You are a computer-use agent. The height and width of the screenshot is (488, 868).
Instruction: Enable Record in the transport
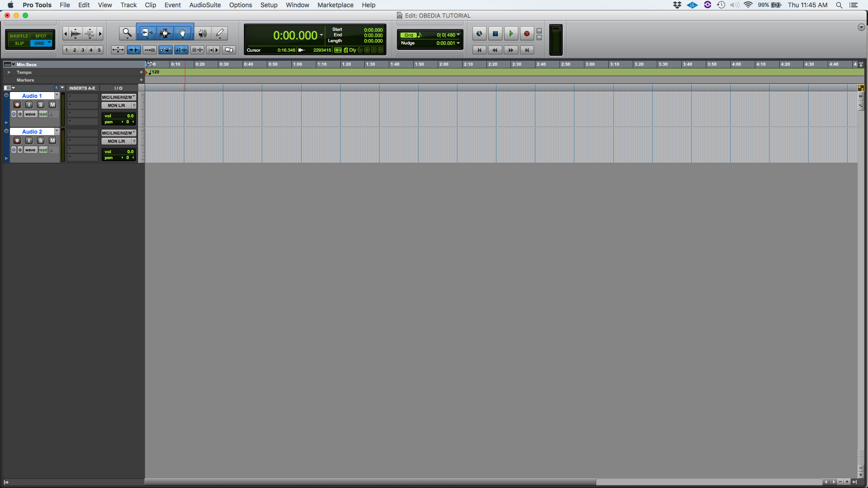point(526,34)
